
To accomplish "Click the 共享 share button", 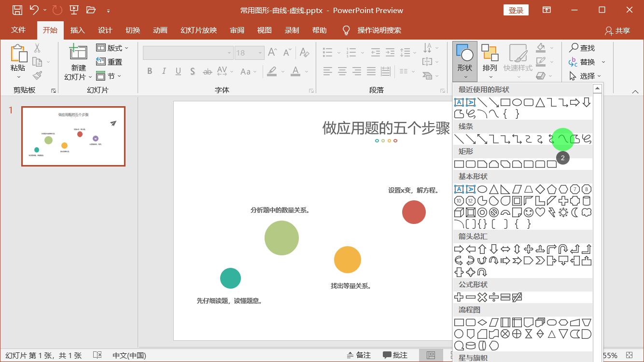I will coord(617,30).
